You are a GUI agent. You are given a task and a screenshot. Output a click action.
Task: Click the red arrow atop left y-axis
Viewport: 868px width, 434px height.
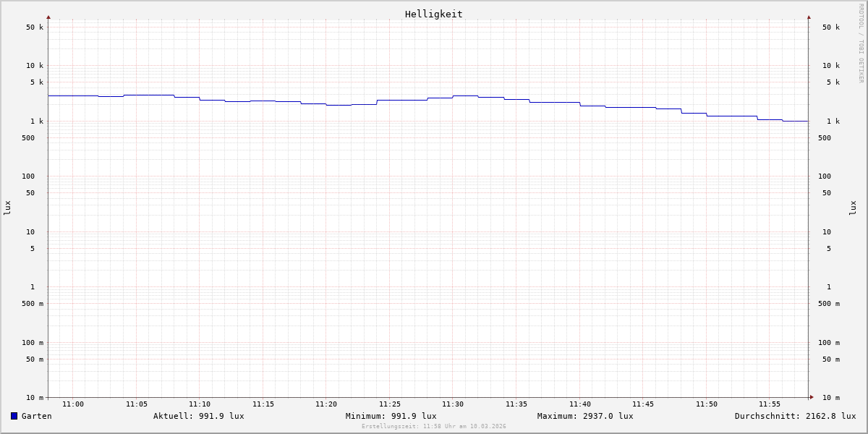[48, 17]
